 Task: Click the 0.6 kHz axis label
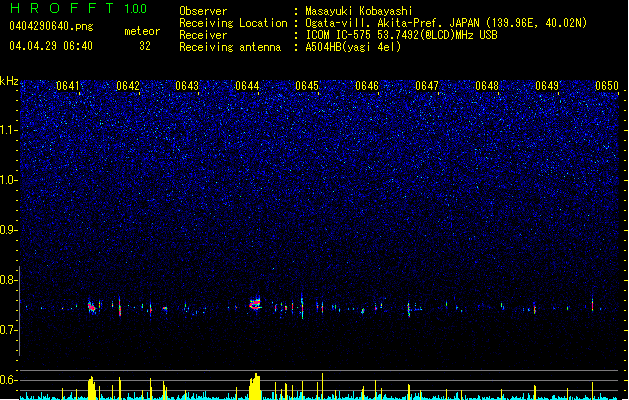9,380
